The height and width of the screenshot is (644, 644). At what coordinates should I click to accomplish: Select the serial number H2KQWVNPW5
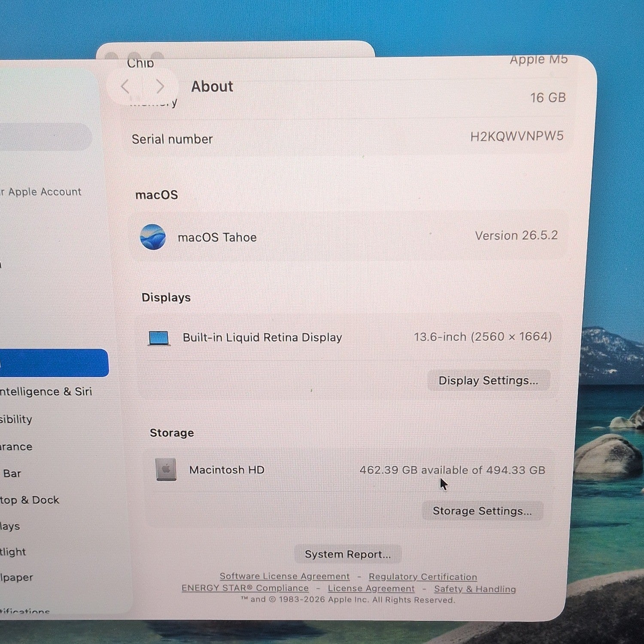coord(517,136)
